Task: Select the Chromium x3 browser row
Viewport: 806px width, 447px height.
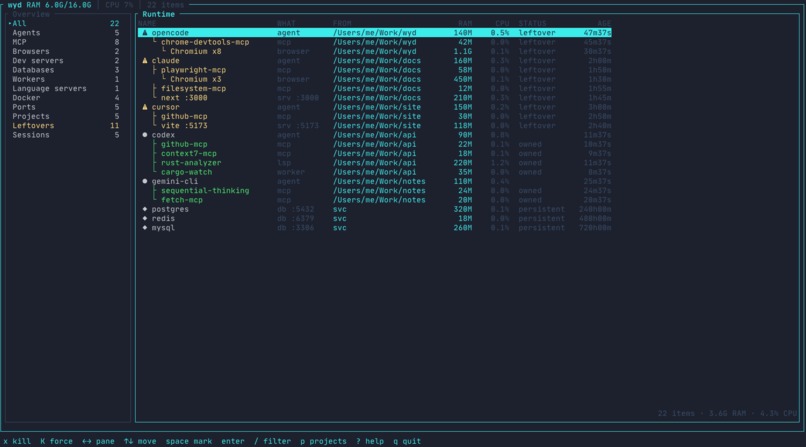Action: tap(375, 79)
